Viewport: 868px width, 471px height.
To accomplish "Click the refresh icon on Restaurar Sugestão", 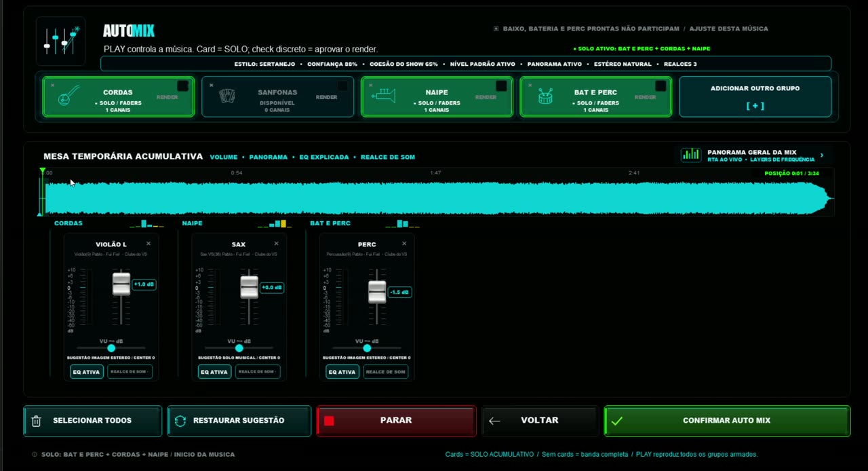I will pyautogui.click(x=180, y=421).
